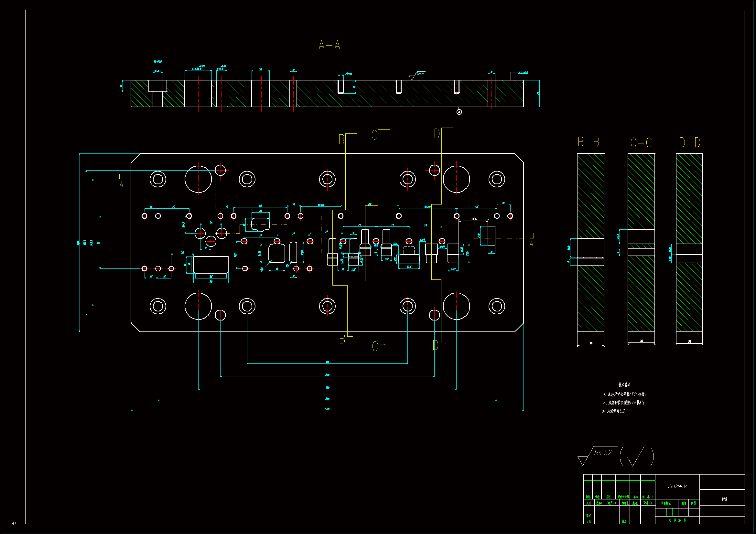Select the 技术要求 heading text
The width and height of the screenshot is (756, 534).
tap(624, 385)
